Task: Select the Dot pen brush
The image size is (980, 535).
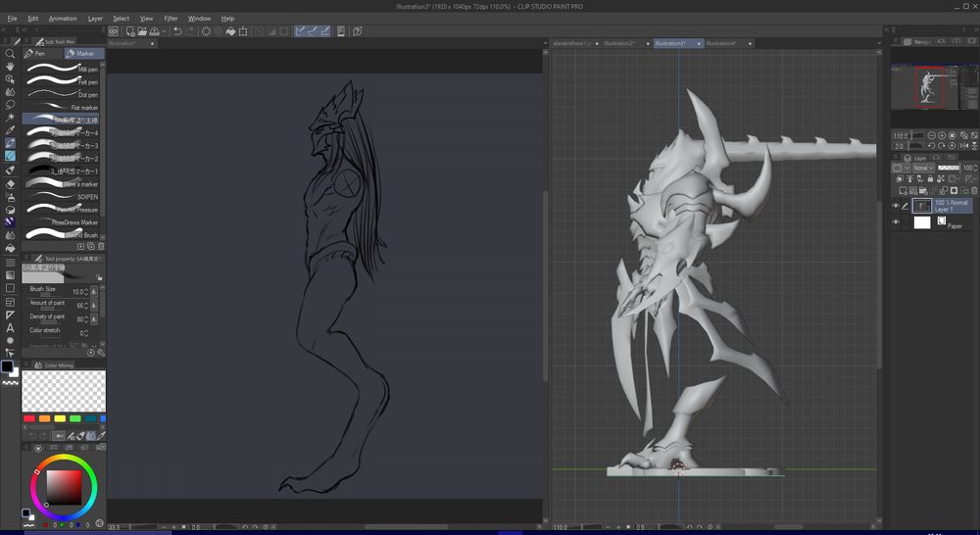Action: tap(61, 94)
